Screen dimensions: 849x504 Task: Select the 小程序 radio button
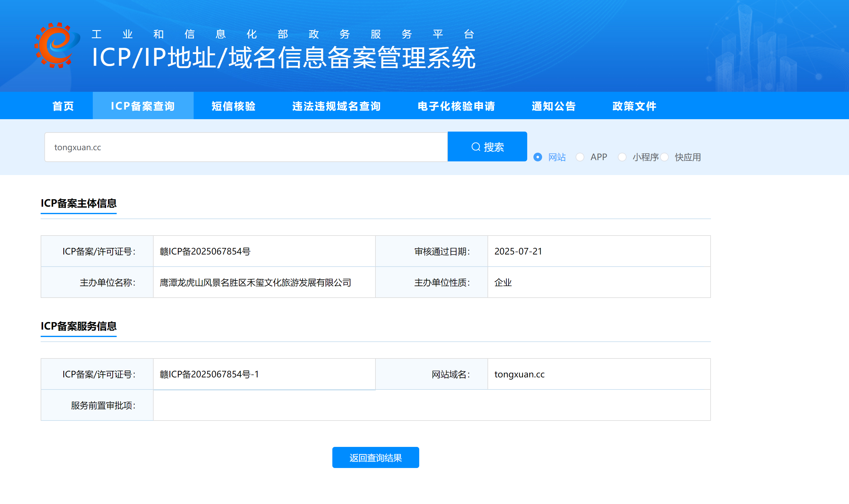point(622,157)
